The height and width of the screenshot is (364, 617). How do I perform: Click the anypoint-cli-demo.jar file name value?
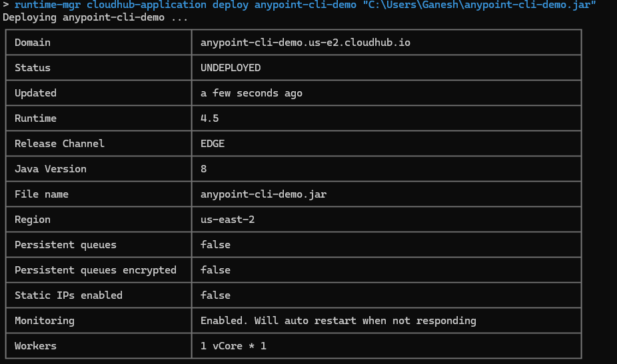(x=263, y=194)
